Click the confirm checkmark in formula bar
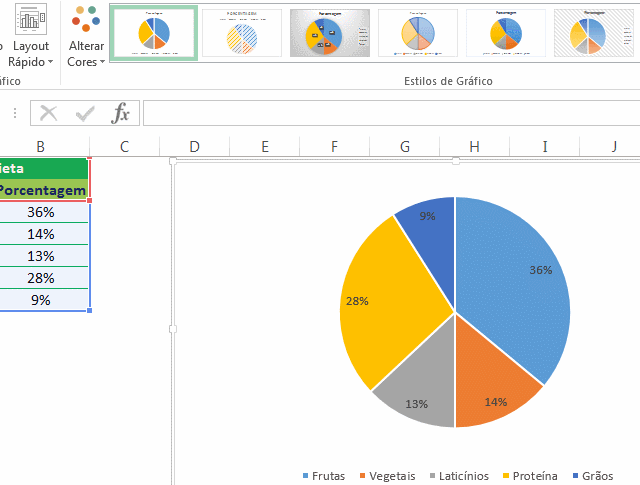 85,113
